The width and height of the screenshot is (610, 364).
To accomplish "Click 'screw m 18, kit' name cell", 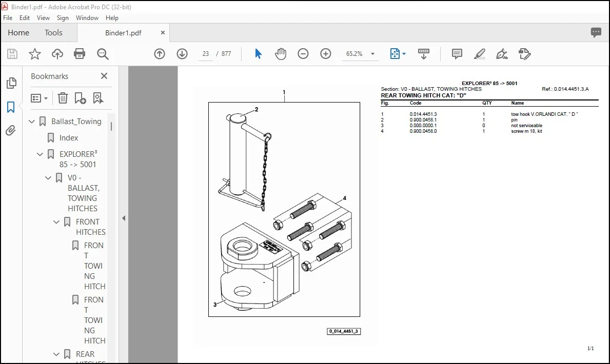I will coord(526,131).
